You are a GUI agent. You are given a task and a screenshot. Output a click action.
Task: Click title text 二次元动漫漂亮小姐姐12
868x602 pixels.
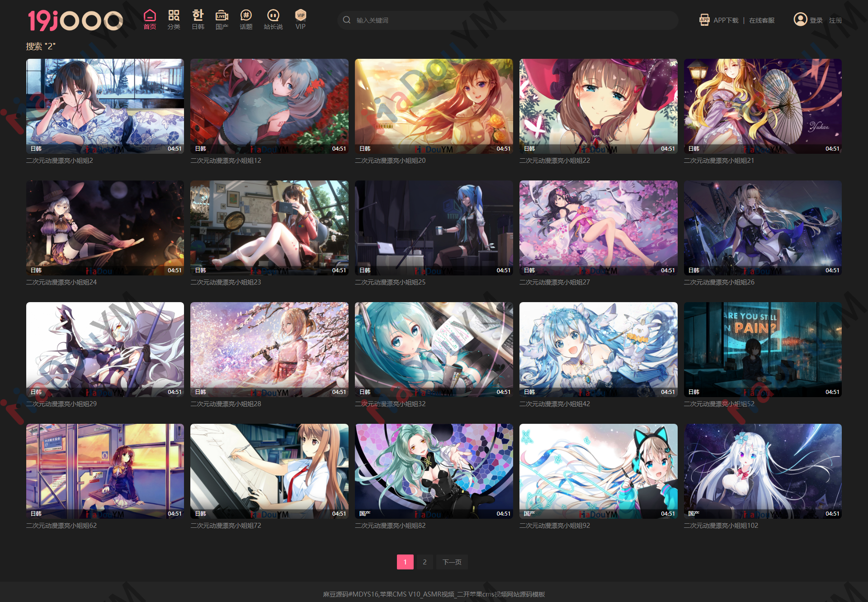point(226,161)
